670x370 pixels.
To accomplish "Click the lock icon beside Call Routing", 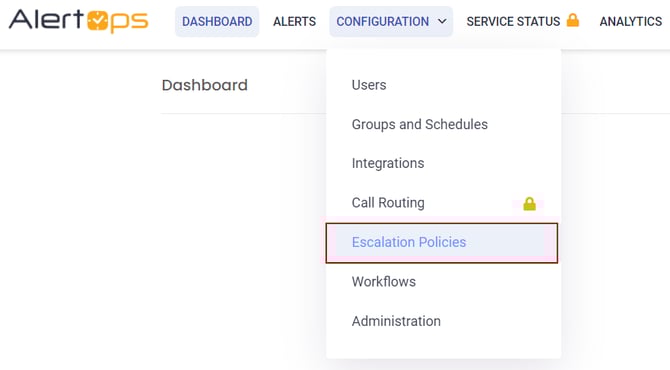I will [x=529, y=204].
